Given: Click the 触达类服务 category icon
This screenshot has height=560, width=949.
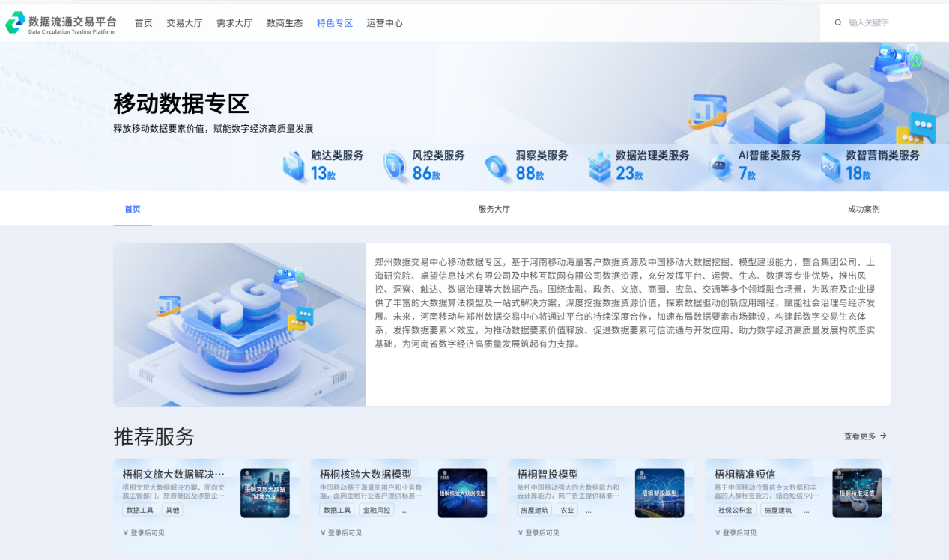Looking at the screenshot, I should click(294, 166).
